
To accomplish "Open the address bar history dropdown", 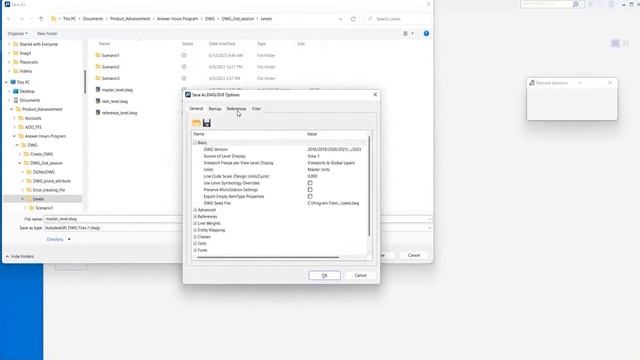I will [x=340, y=19].
